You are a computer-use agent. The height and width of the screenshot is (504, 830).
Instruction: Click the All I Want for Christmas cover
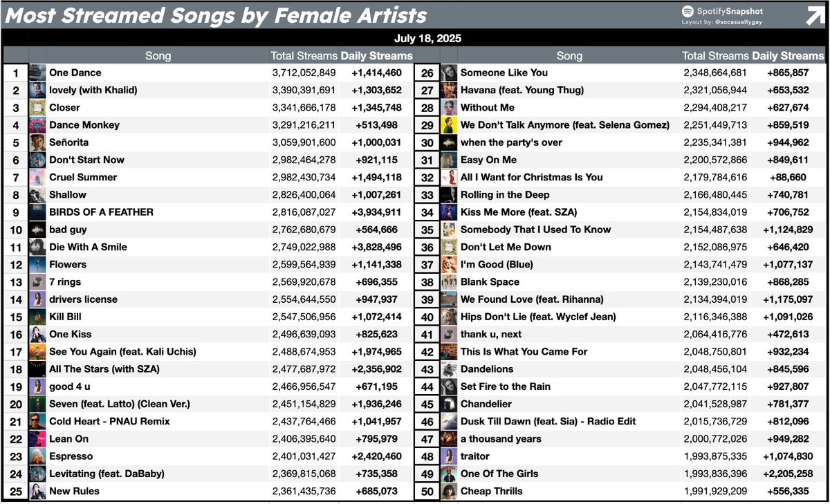point(449,177)
